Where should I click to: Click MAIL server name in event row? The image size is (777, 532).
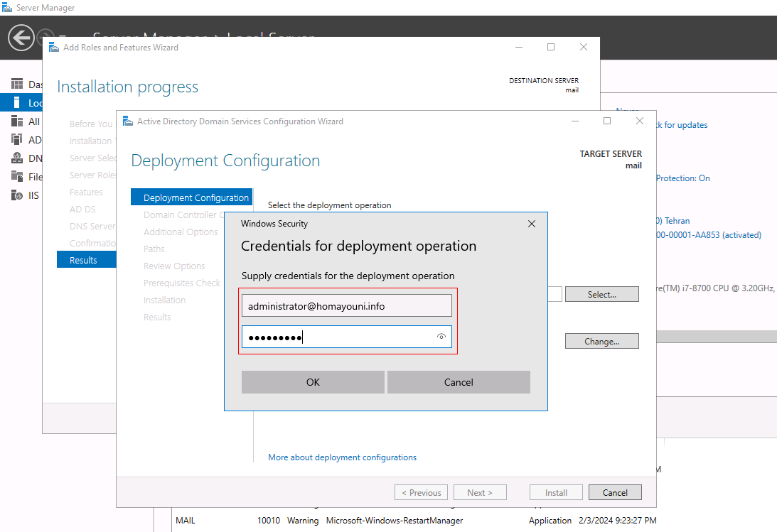pyautogui.click(x=186, y=521)
